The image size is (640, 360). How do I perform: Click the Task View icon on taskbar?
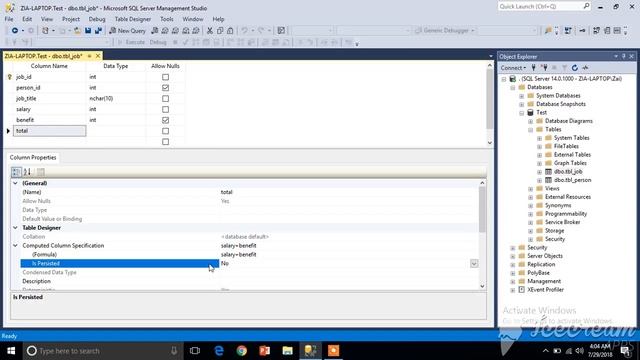(195, 351)
